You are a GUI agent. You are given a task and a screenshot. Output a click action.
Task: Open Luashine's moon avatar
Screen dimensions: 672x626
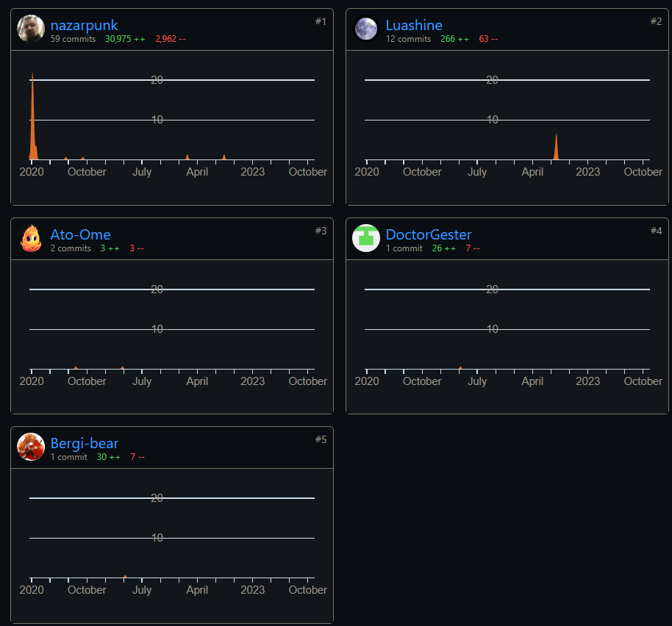coord(366,29)
